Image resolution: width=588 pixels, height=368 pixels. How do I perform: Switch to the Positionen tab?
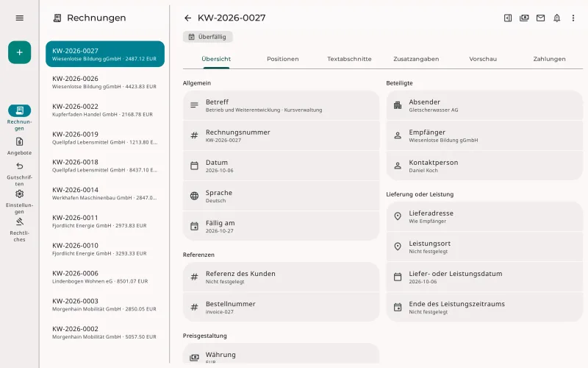pos(283,59)
